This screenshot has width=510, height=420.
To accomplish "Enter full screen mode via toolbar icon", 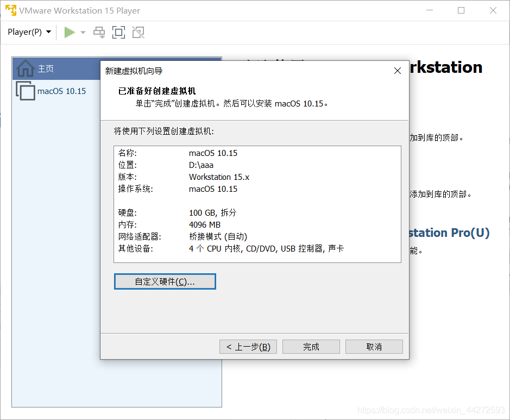I will [x=118, y=33].
